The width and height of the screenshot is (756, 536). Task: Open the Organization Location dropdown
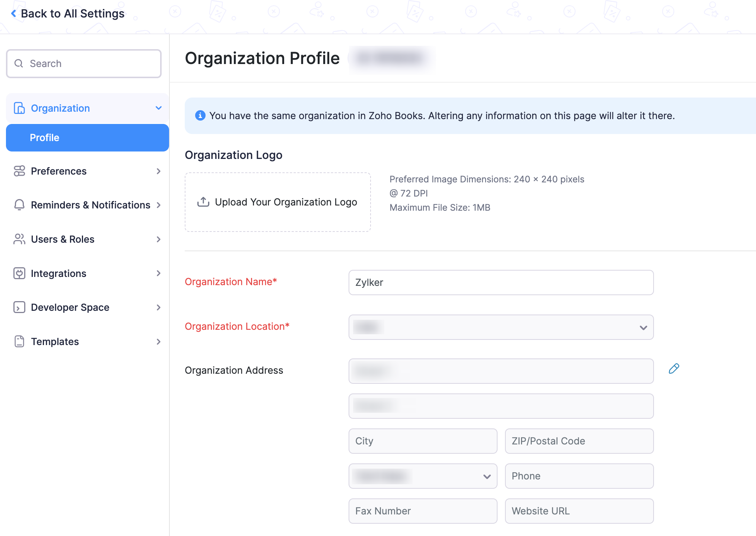pyautogui.click(x=643, y=327)
